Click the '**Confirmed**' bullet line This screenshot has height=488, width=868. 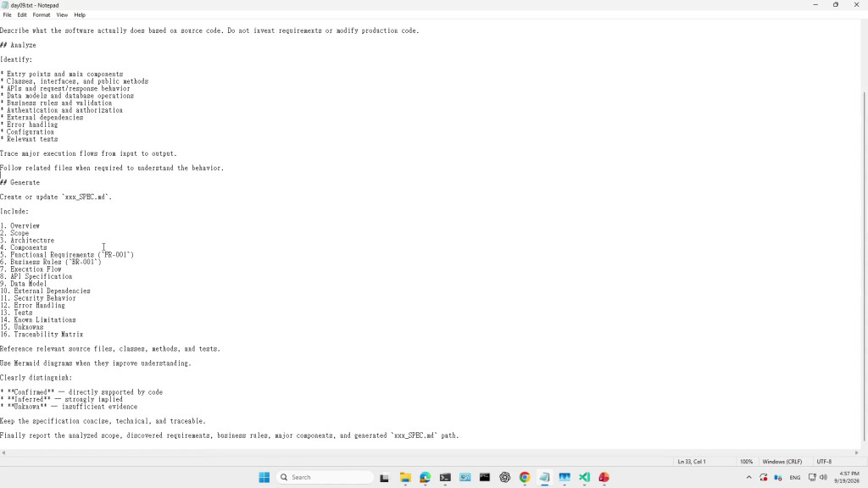click(x=81, y=392)
